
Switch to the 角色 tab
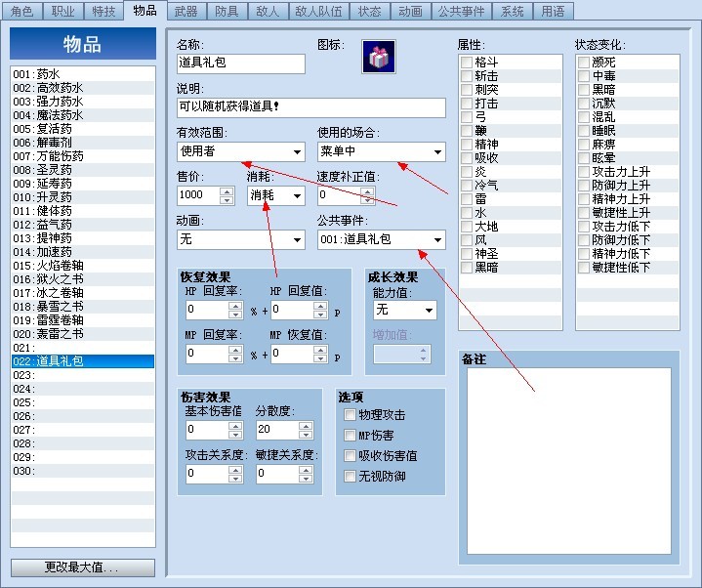[22, 11]
